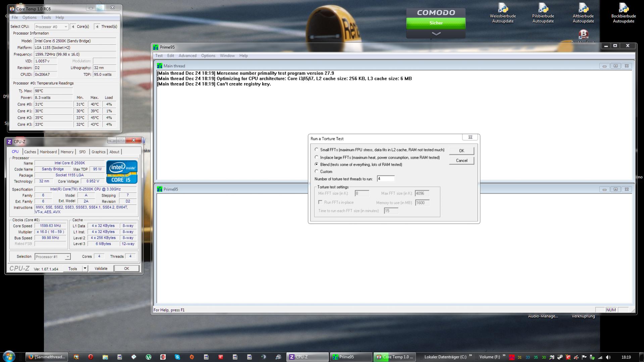This screenshot has height=362, width=644.
Task: Open the Prime95 Options menu
Action: (x=208, y=56)
